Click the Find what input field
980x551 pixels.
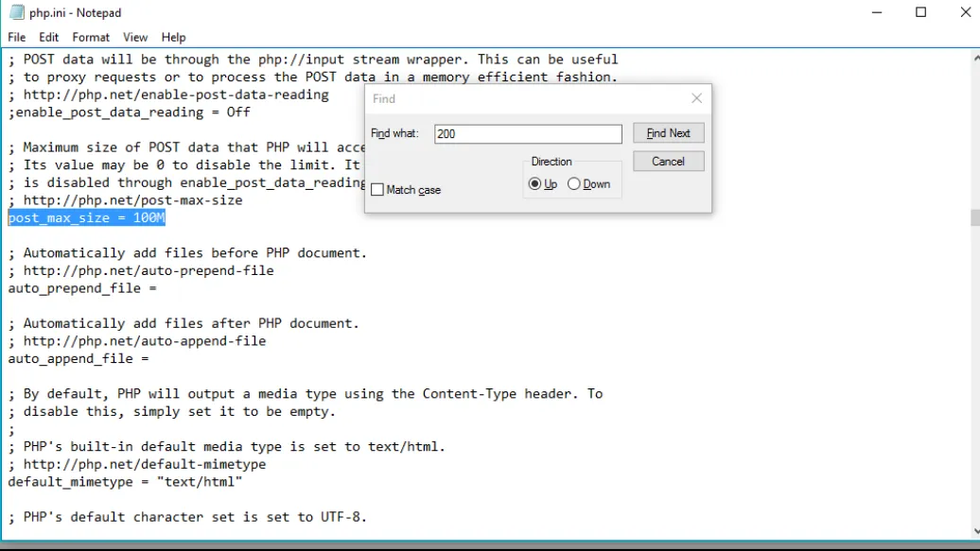pos(528,133)
